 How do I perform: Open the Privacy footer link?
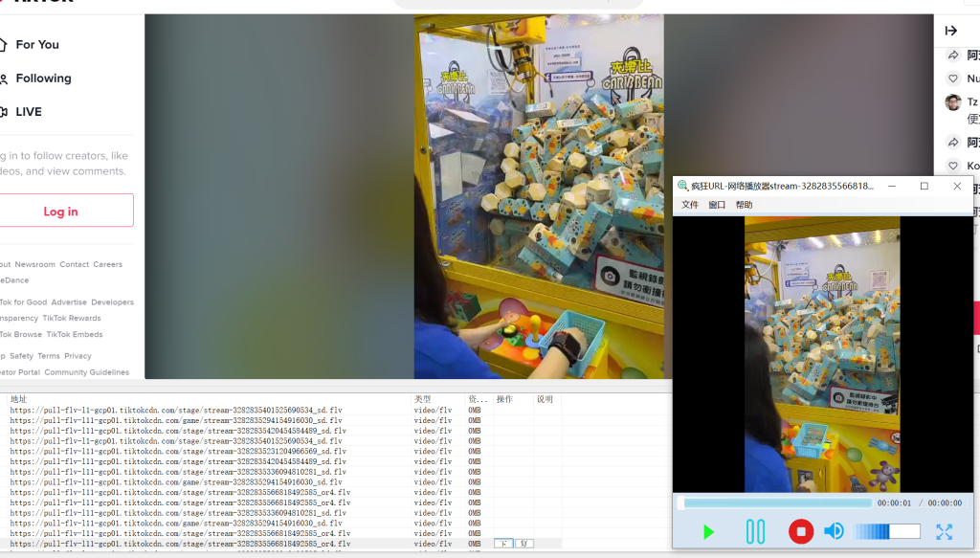78,355
